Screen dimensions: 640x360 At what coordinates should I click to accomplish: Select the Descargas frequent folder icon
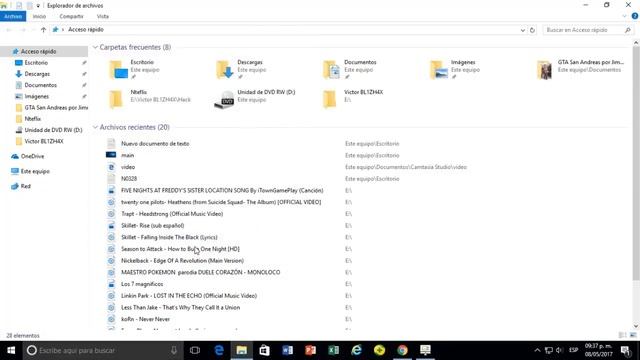click(x=225, y=70)
